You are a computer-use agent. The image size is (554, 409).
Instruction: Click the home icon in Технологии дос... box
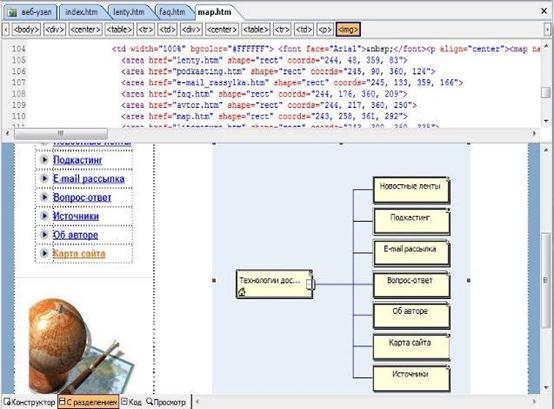click(242, 292)
